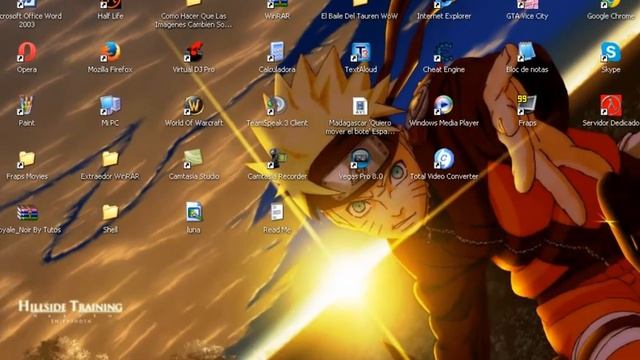The width and height of the screenshot is (640, 360).
Task: Select the Google Chrome shortcut
Action: click(611, 4)
